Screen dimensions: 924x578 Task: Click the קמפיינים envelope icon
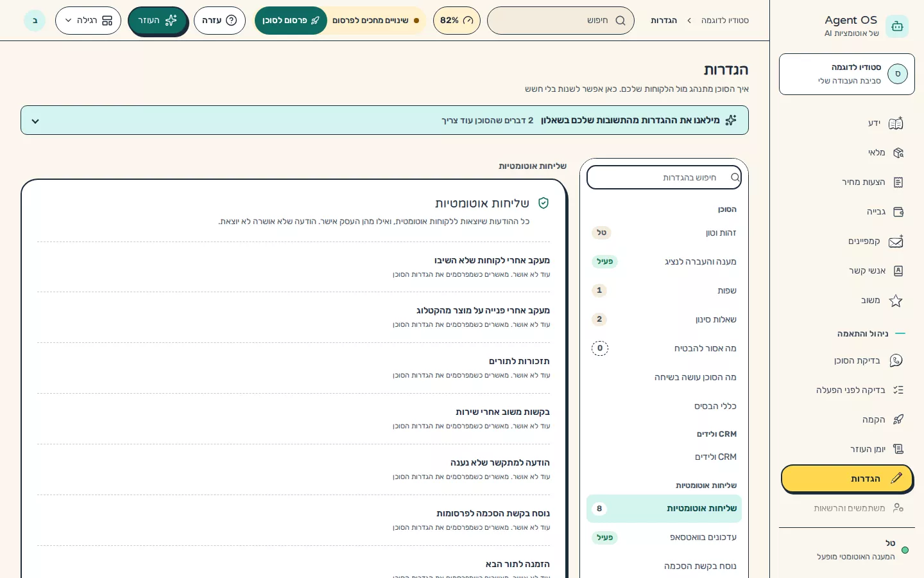[x=896, y=241]
